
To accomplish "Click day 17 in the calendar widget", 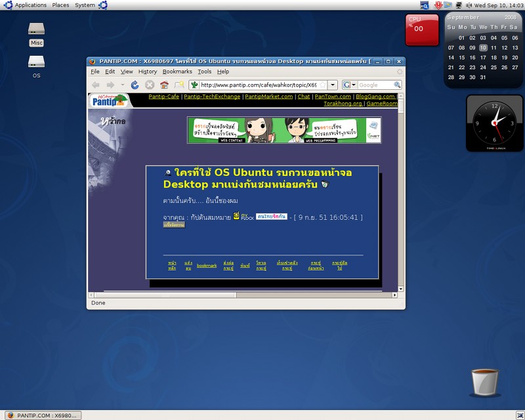I will coord(483,58).
